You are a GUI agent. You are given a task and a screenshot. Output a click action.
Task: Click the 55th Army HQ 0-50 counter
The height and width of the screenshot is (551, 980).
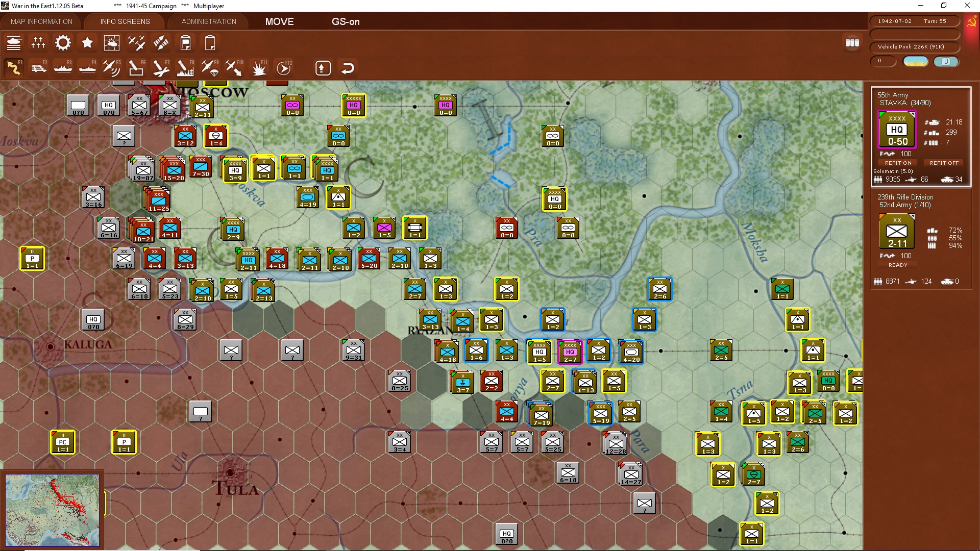click(x=897, y=129)
